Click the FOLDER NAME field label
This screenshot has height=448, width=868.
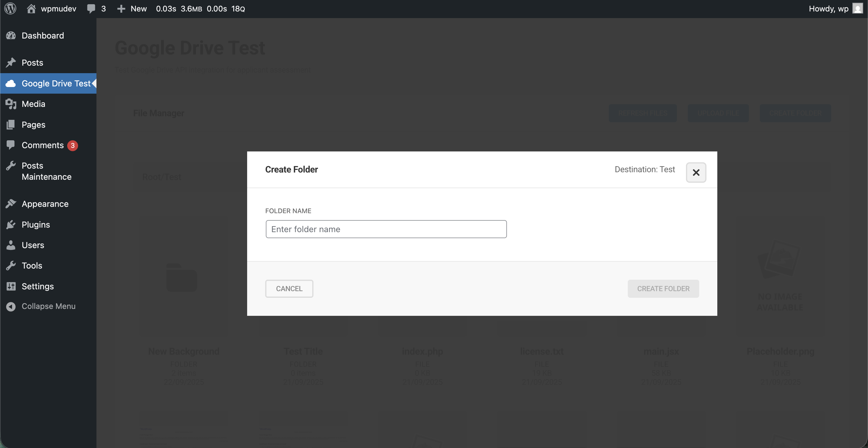tap(288, 211)
